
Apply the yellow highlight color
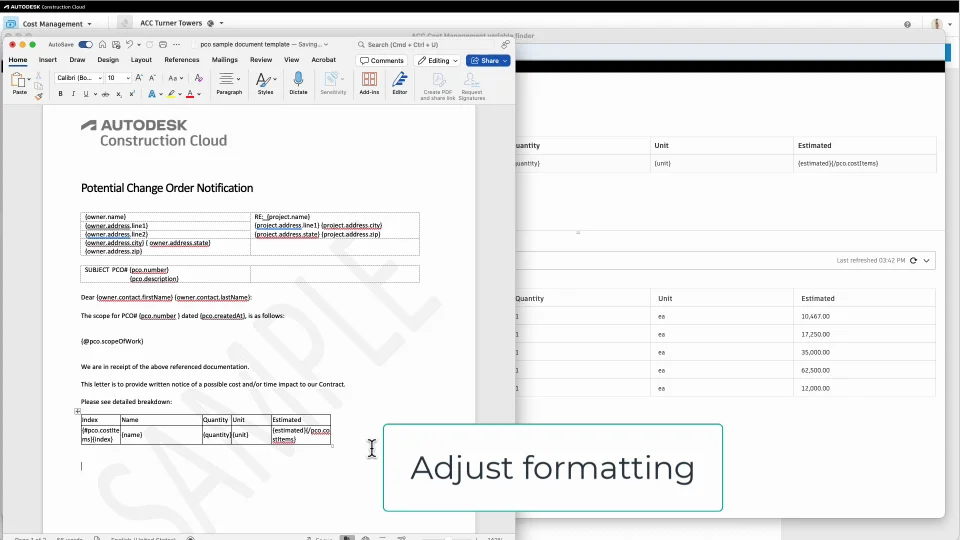pyautogui.click(x=171, y=94)
